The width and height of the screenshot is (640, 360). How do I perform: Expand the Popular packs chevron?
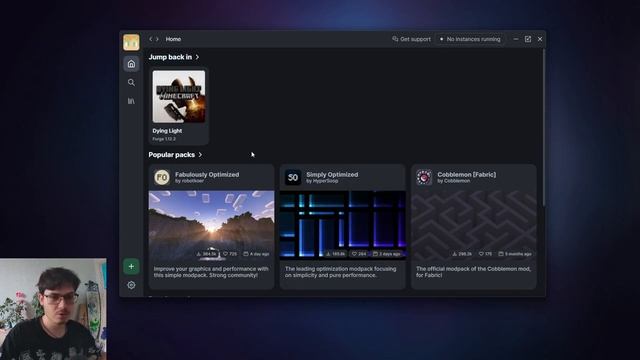[200, 155]
